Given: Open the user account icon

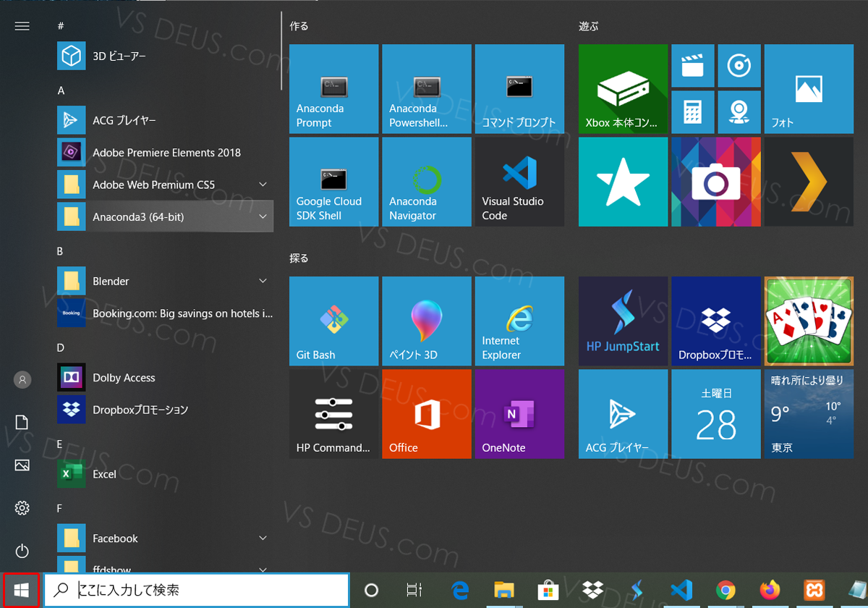Looking at the screenshot, I should tap(22, 379).
